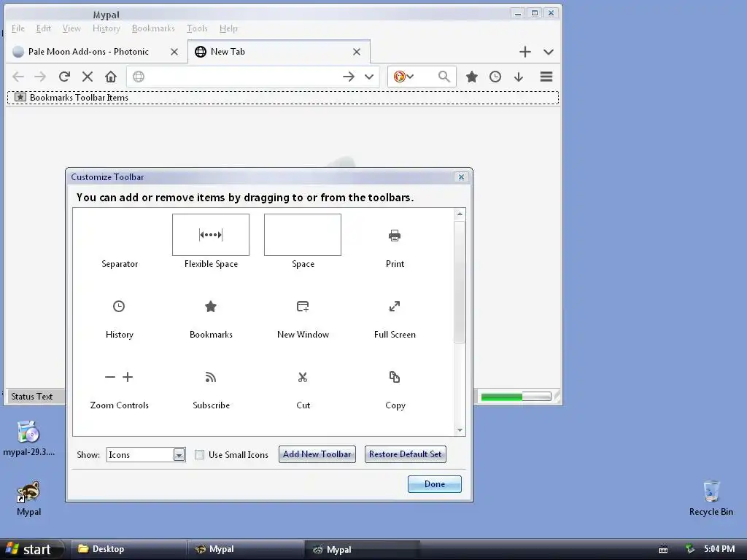Image resolution: width=747 pixels, height=560 pixels.
Task: Click Add New Toolbar button
Action: click(317, 454)
